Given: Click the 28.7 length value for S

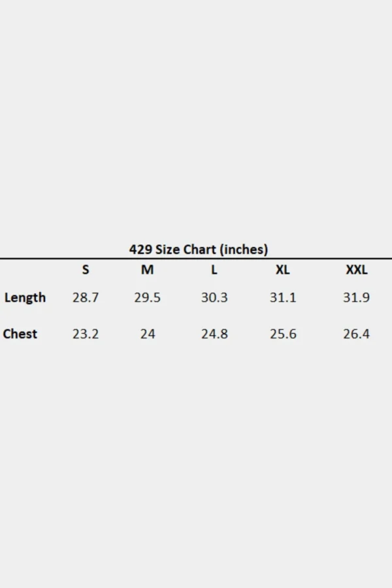Looking at the screenshot, I should (86, 297).
